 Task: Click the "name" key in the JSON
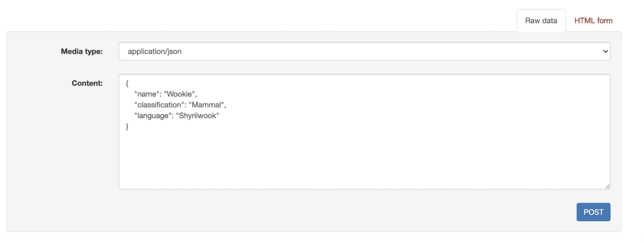tap(146, 94)
